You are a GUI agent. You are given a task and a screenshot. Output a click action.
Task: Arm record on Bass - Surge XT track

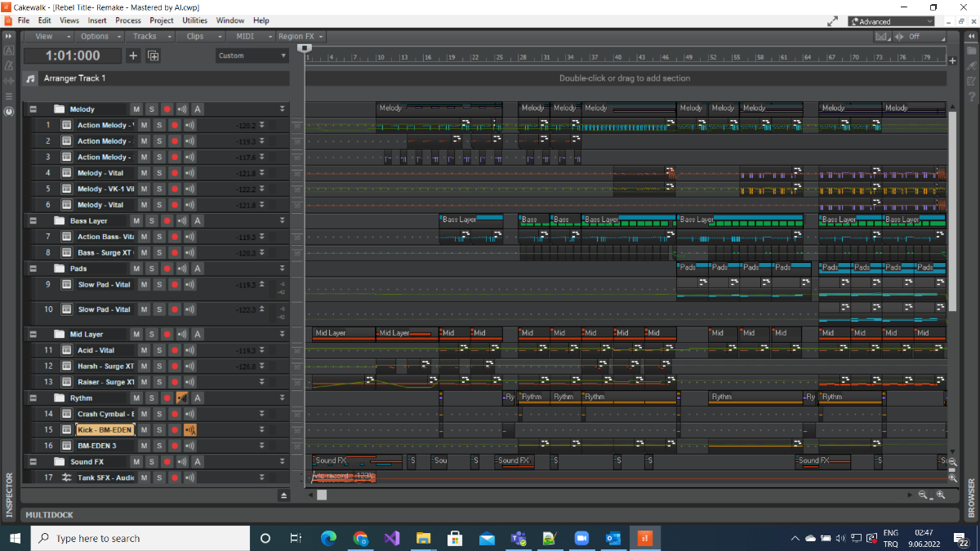coord(174,252)
